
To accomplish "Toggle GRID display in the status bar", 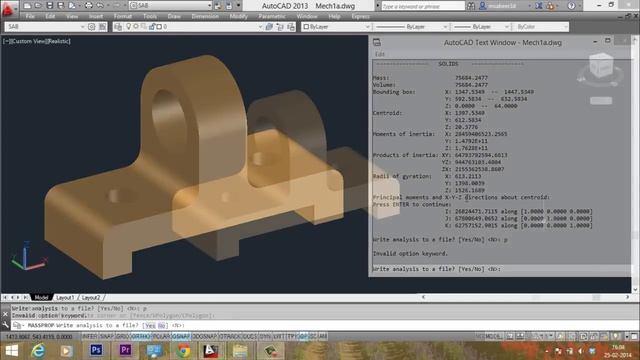I will tap(122, 337).
